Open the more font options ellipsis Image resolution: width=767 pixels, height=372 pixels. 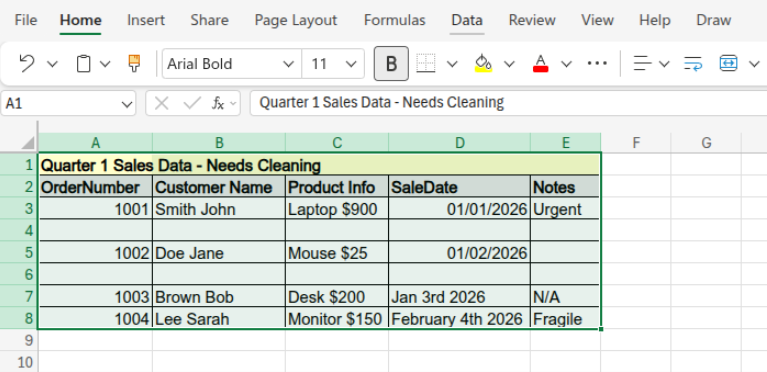pyautogui.click(x=597, y=64)
